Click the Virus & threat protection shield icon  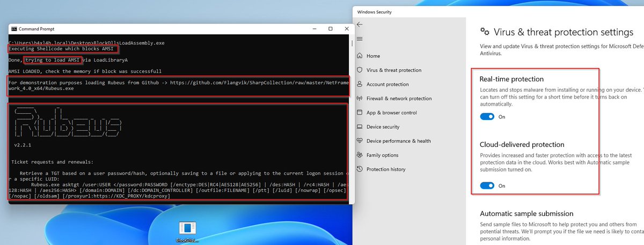point(360,70)
